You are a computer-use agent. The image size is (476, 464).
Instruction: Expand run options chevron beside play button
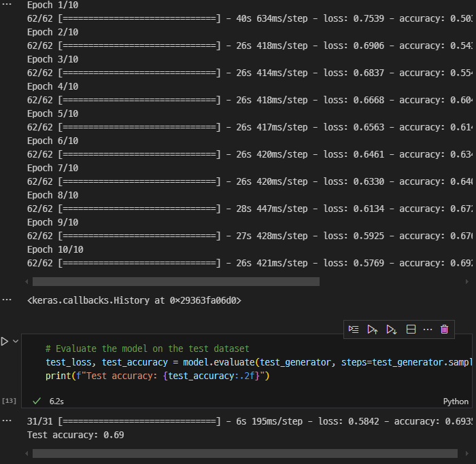tap(16, 342)
